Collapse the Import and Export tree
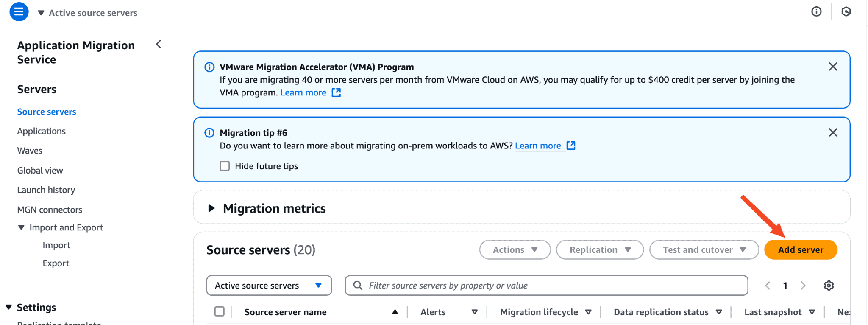The height and width of the screenshot is (325, 868). [21, 227]
